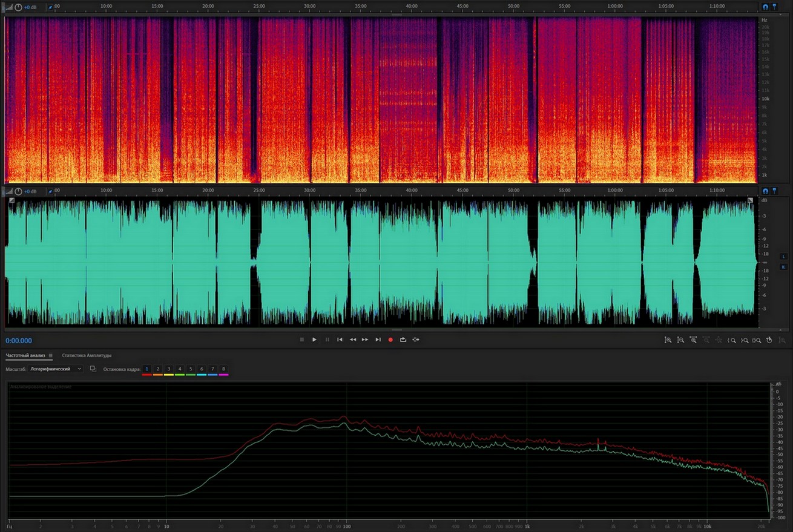Image resolution: width=793 pixels, height=532 pixels.
Task: Open Частотный анализ panel menu icon
Action: [51, 355]
